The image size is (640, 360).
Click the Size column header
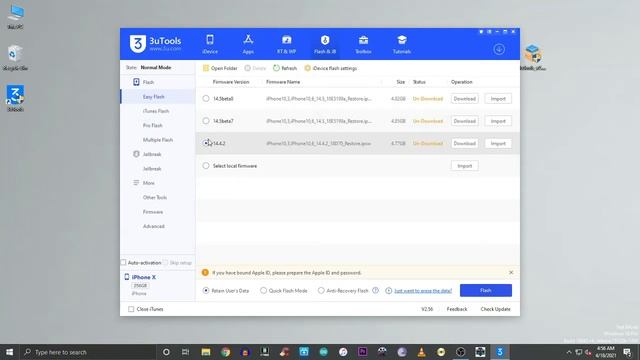[x=401, y=82]
